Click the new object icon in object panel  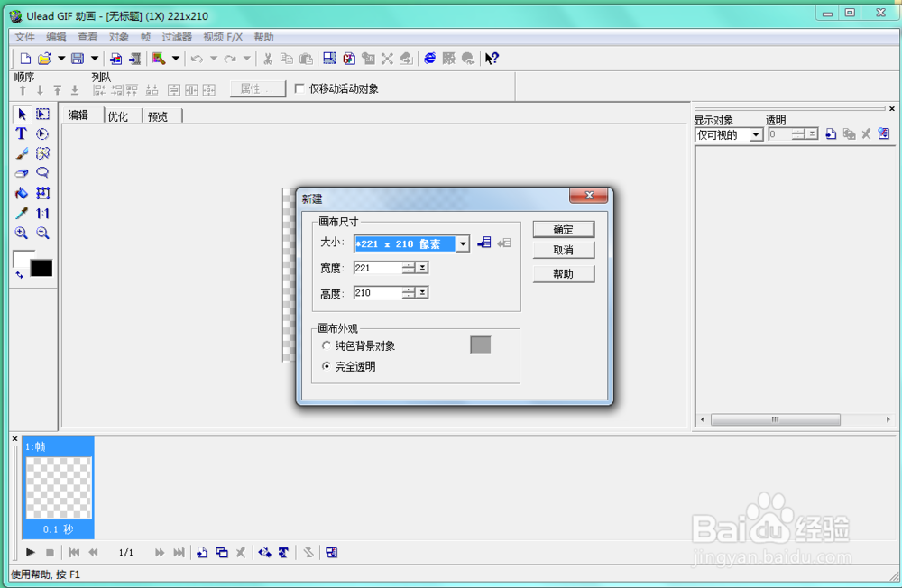click(x=831, y=134)
